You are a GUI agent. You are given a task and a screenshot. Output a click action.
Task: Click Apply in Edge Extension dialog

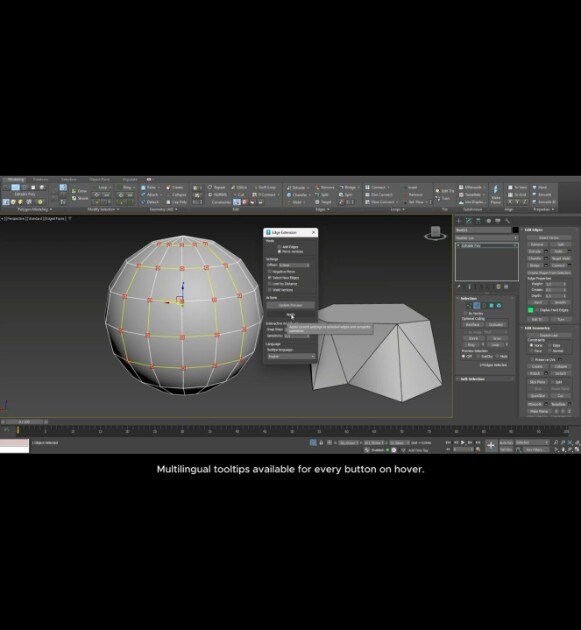tap(290, 314)
